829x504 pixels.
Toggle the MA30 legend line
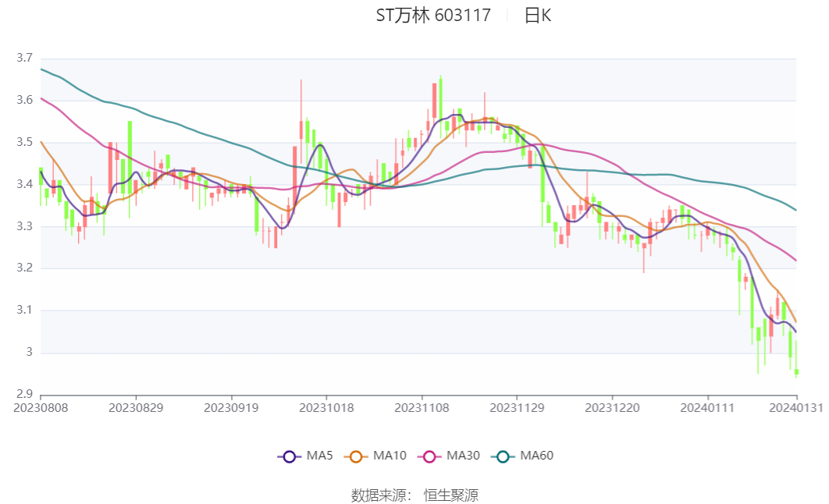point(449,456)
